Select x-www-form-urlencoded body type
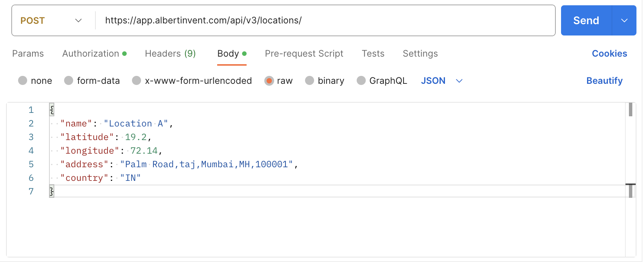 coord(136,81)
